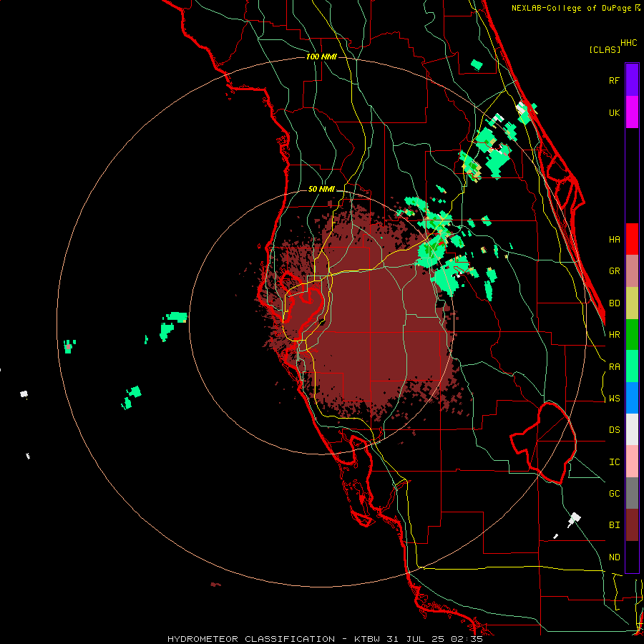Pick the mint green RA legend swatch
644x644 pixels.
632,366
